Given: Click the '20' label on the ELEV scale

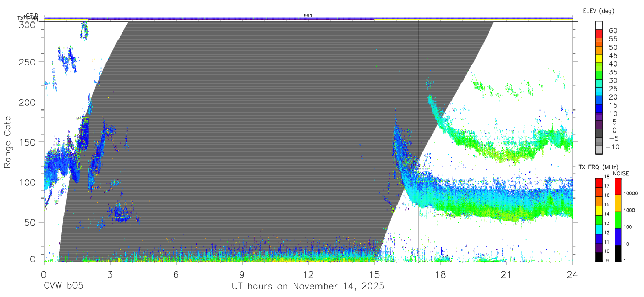Looking at the screenshot, I should tap(613, 97).
